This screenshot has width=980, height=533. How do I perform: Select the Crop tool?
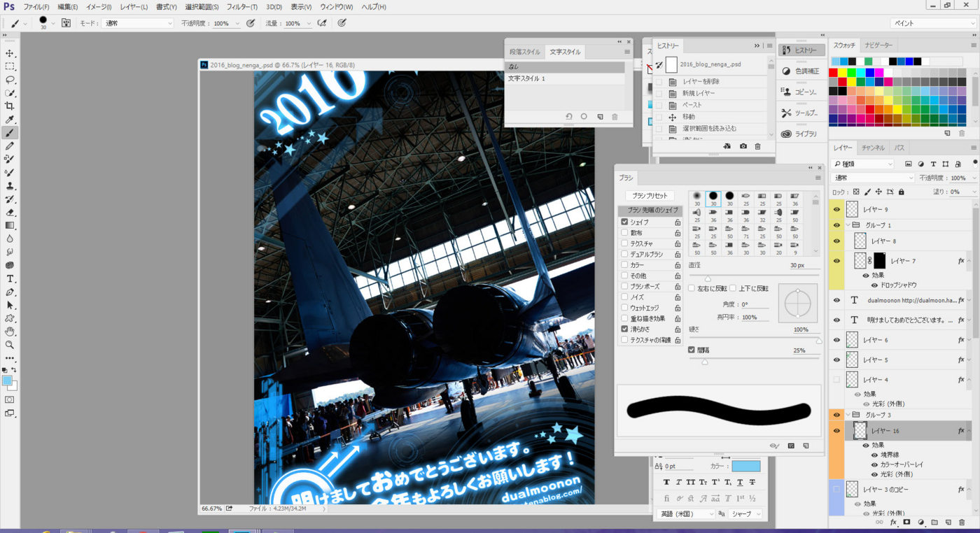point(10,106)
